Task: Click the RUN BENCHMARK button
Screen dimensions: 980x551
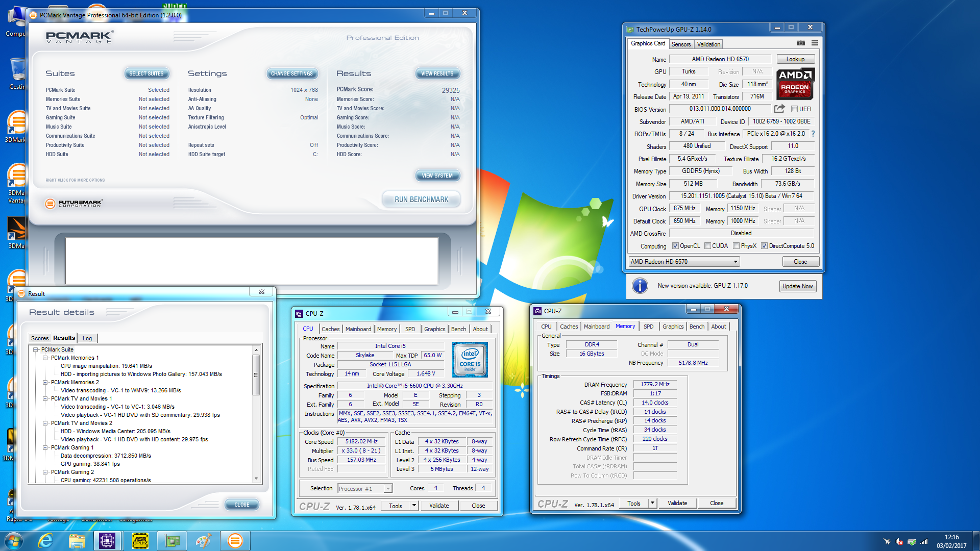Action: (x=421, y=199)
